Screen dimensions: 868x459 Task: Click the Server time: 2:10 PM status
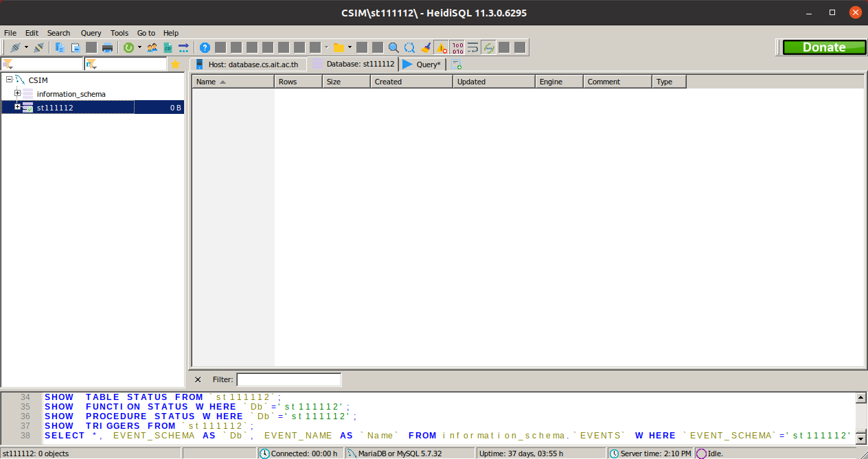(650, 454)
